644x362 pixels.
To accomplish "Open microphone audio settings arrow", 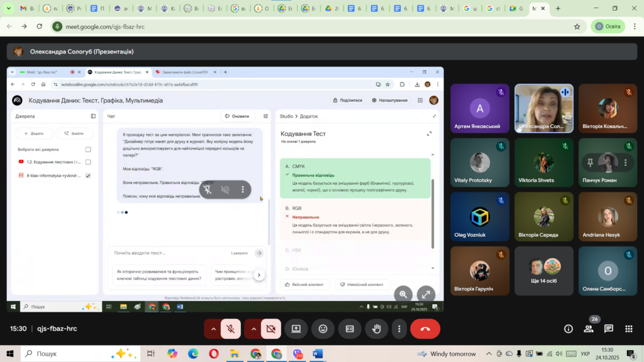I will [x=213, y=329].
